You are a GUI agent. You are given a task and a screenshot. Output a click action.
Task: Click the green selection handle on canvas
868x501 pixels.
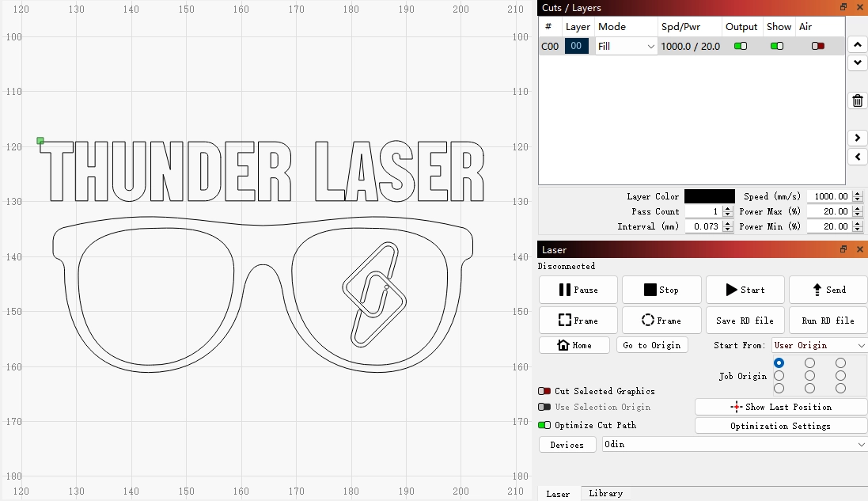coord(40,141)
